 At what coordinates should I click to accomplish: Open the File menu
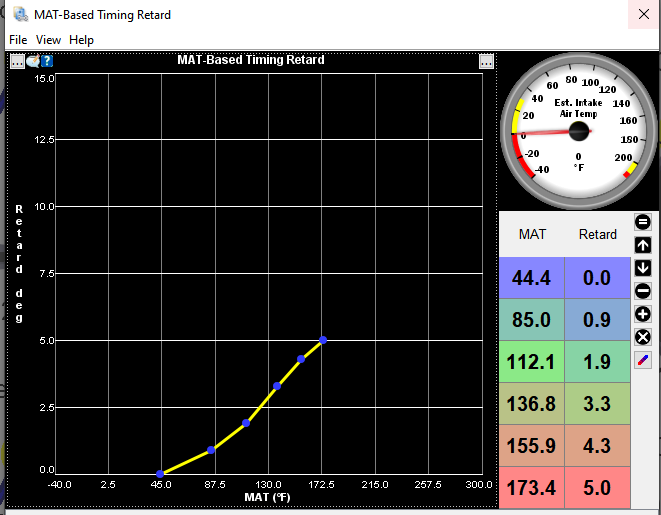[18, 40]
